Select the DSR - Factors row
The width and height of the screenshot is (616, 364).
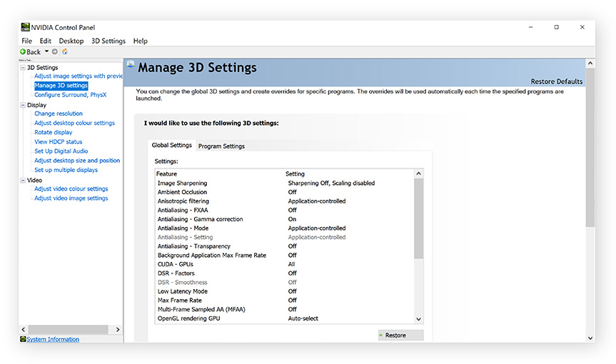(284, 273)
